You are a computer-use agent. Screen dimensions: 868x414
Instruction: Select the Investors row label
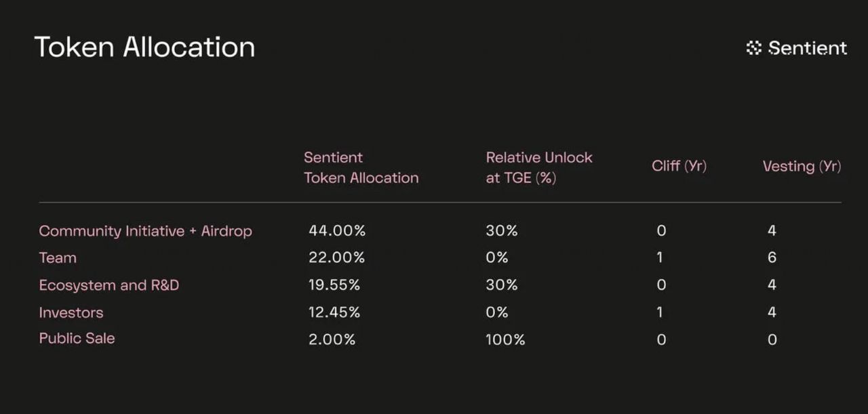(71, 312)
